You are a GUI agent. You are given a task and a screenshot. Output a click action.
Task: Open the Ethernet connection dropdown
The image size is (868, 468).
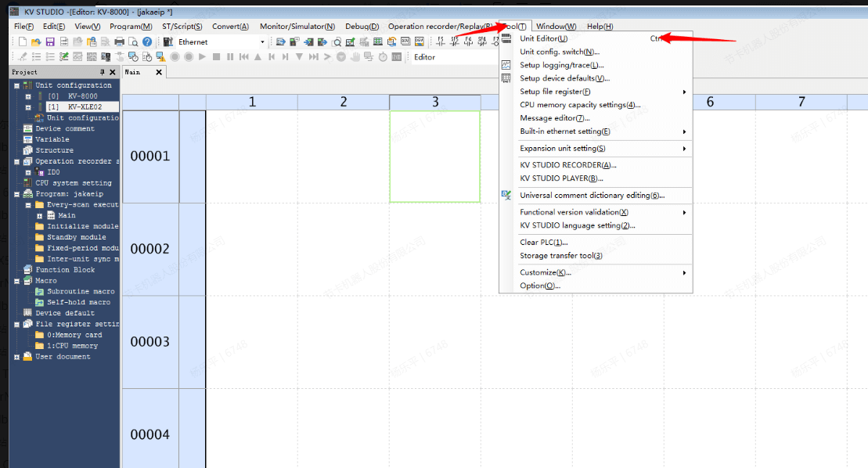click(x=262, y=41)
